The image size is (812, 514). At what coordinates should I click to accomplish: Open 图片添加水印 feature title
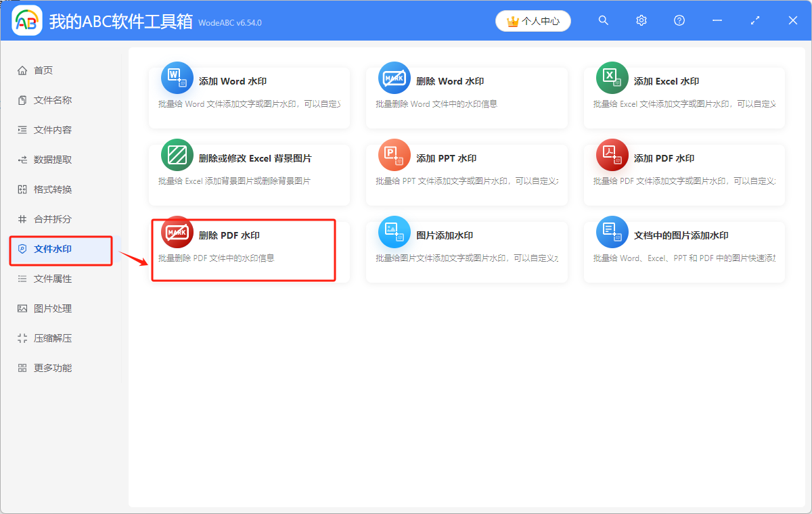coord(445,235)
